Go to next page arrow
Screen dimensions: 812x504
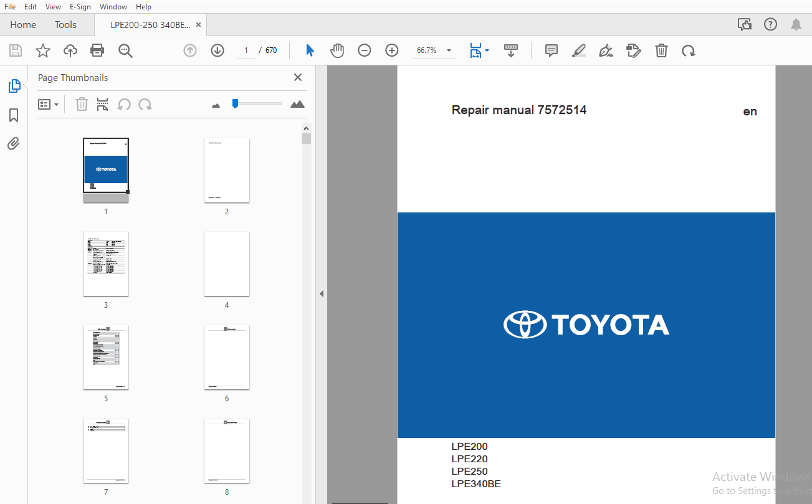pos(217,50)
